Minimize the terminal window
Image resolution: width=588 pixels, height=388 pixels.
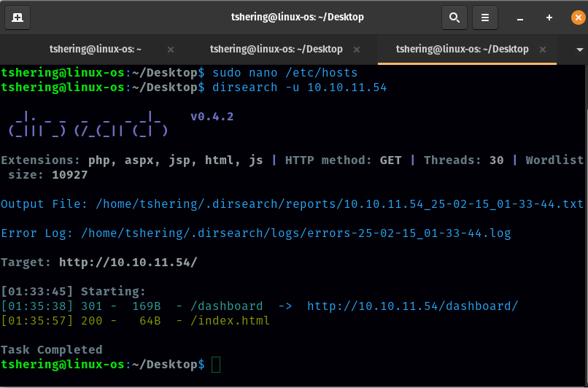(x=520, y=18)
